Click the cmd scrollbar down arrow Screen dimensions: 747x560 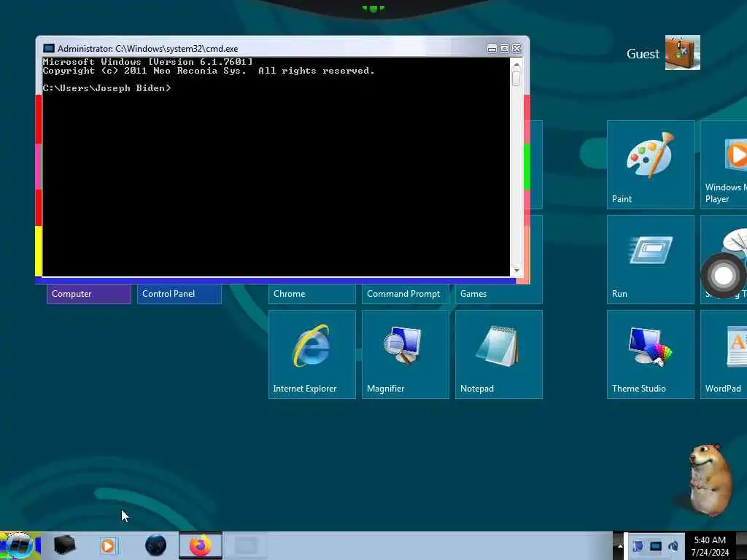point(516,271)
